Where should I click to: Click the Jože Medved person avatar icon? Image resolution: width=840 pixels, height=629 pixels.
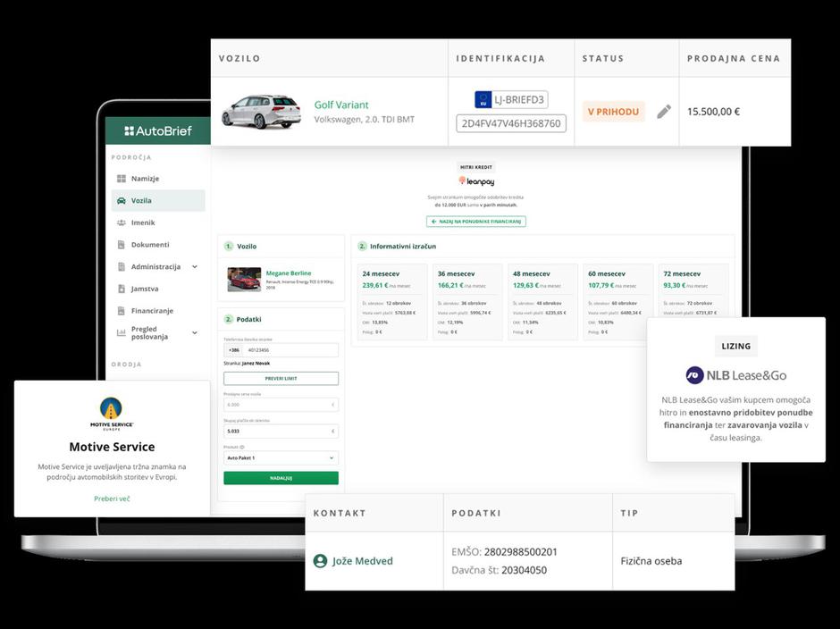pos(320,561)
